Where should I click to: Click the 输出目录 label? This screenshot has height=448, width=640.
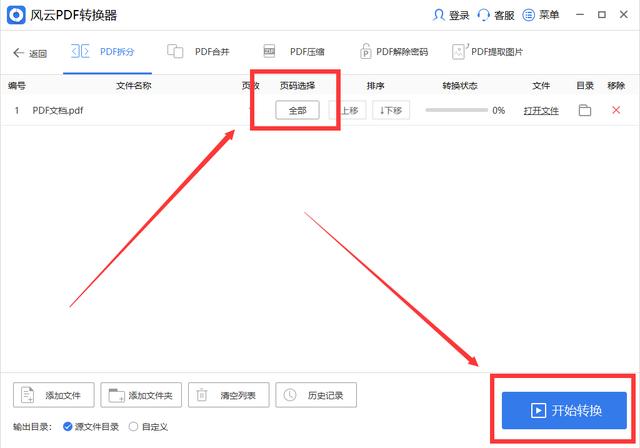(x=32, y=427)
